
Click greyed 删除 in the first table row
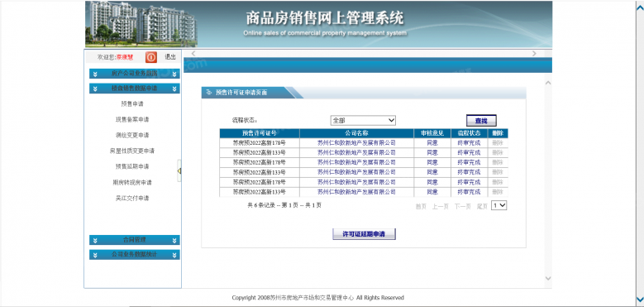pyautogui.click(x=498, y=142)
